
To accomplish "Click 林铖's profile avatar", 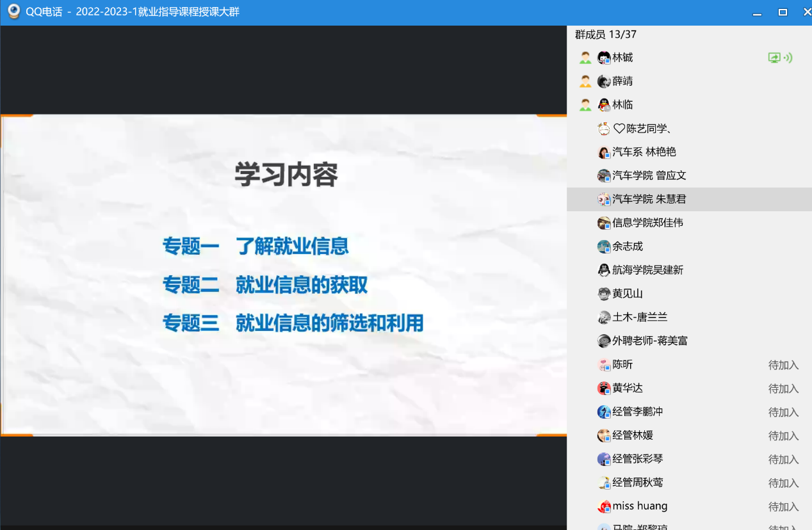I will (604, 58).
